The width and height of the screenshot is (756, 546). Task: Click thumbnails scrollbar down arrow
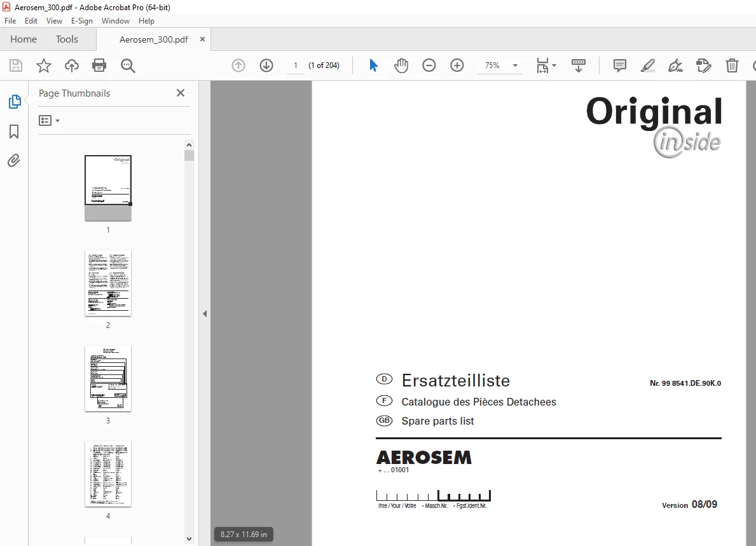(189, 539)
